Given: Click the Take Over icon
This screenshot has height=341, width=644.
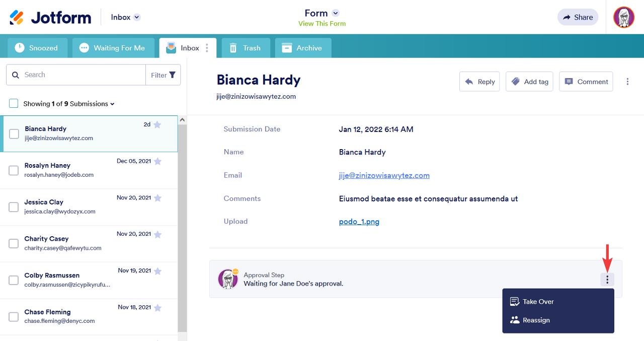Looking at the screenshot, I should click(515, 301).
